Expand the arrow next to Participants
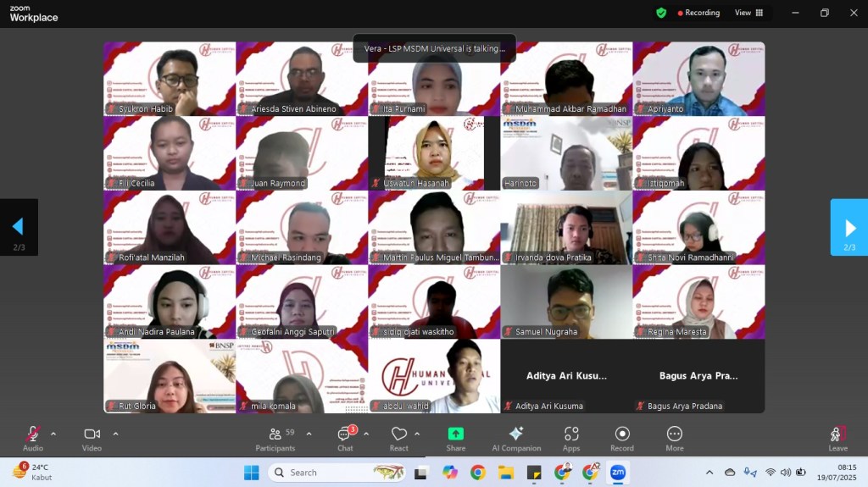 pyautogui.click(x=309, y=434)
